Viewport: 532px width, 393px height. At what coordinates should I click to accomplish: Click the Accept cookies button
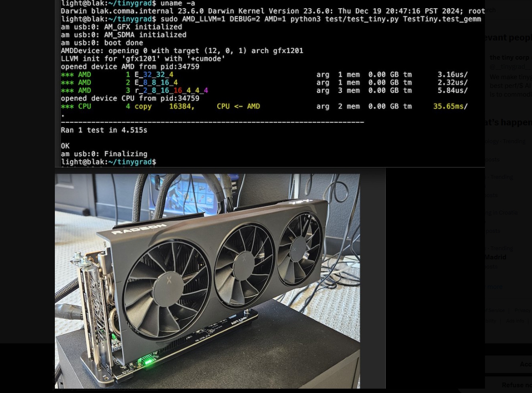pos(508,364)
